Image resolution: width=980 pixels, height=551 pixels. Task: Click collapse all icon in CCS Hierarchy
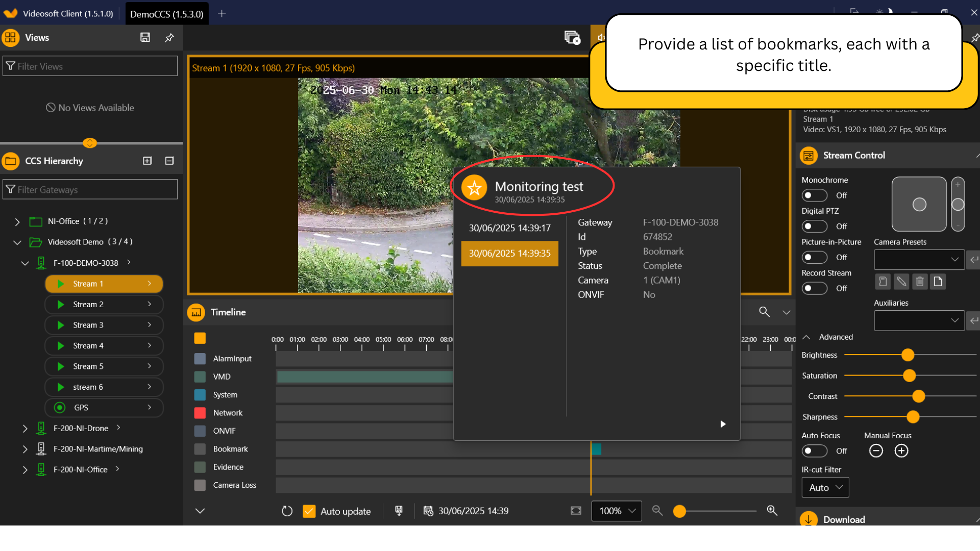pyautogui.click(x=170, y=161)
